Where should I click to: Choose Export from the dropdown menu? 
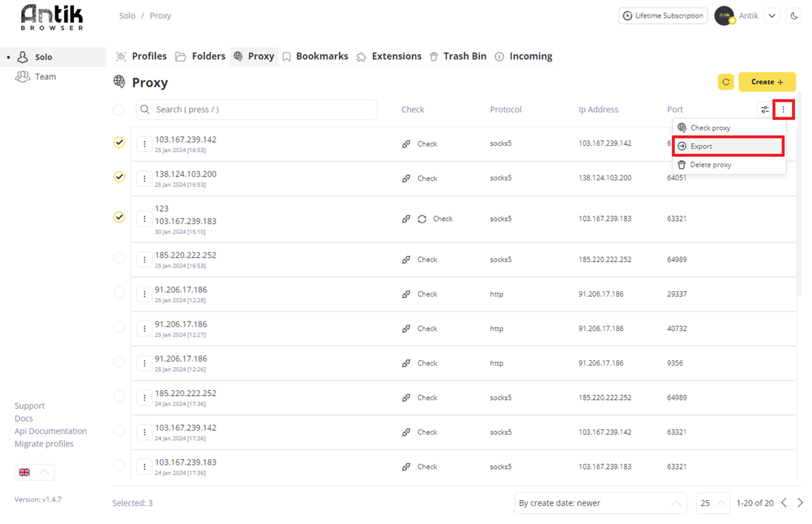728,147
